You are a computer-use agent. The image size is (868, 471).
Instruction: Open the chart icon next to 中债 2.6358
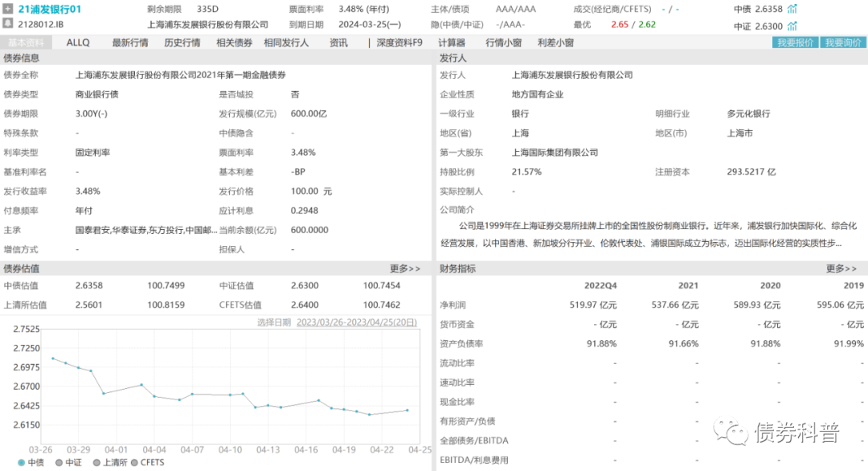(792, 9)
